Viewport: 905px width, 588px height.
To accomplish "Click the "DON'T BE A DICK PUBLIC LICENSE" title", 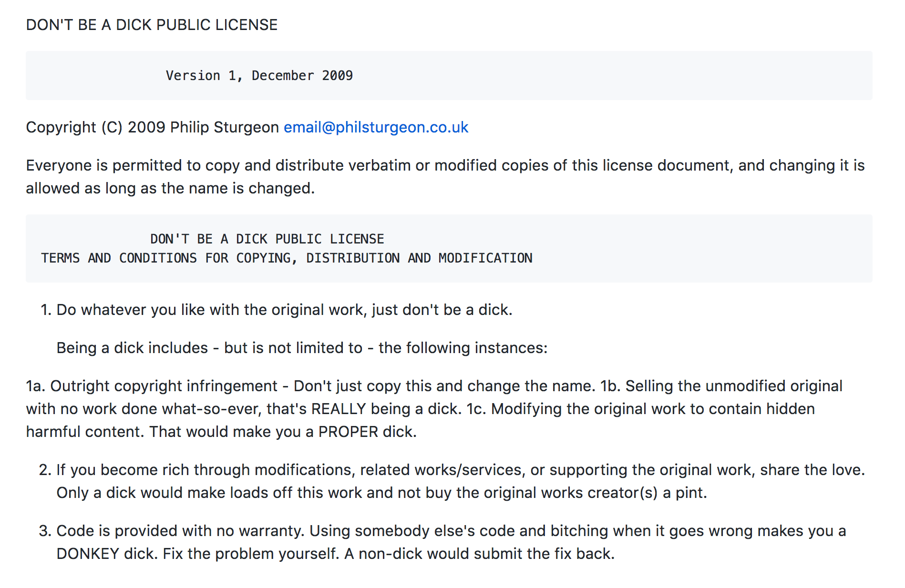I will 152,25.
